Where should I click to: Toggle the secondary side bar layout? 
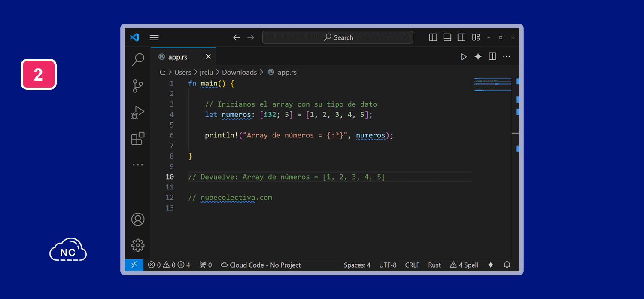coord(462,37)
